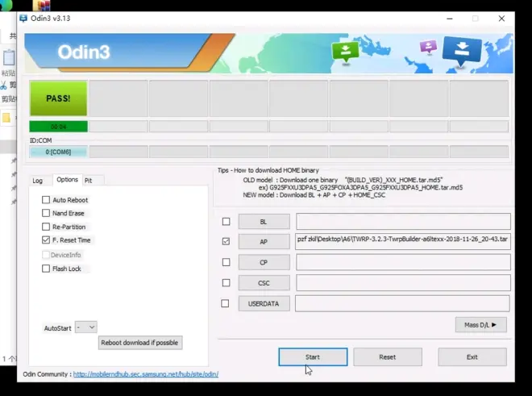Select the 0:[COM6] port slot
The height and width of the screenshot is (396, 532).
[58, 152]
